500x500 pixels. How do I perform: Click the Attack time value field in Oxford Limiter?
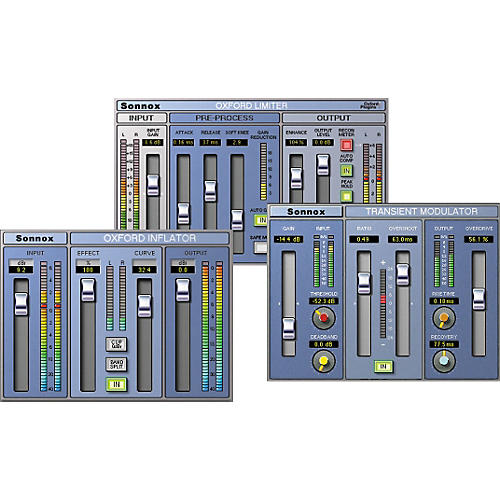(183, 142)
